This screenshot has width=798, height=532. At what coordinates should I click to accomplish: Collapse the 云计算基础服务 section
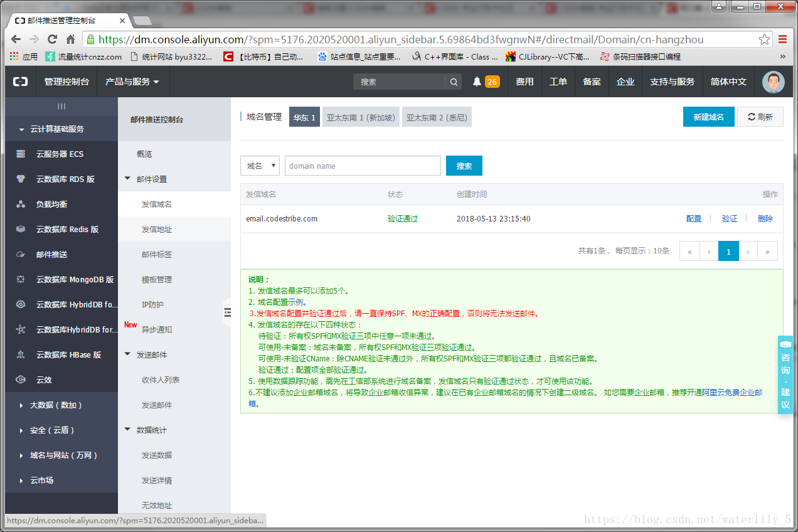click(56, 129)
